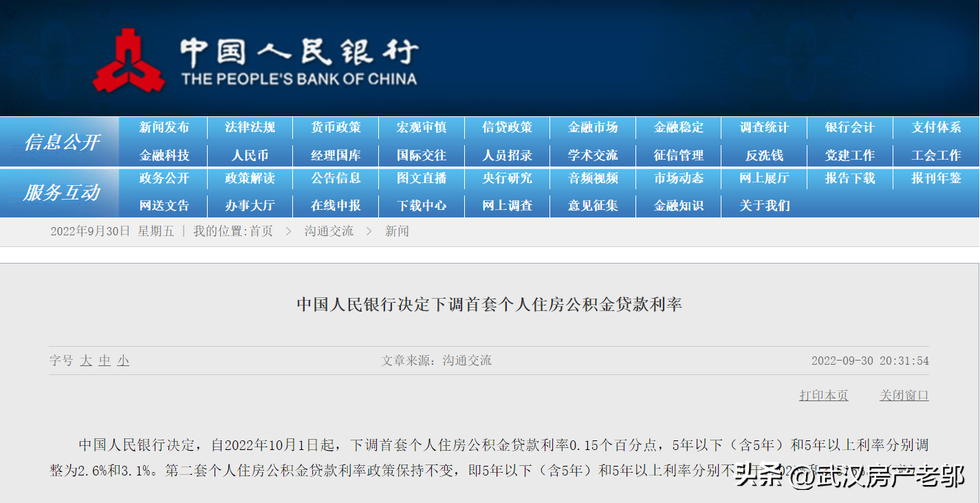Viewport: 980px width, 503px height.
Task: Follow the 沟通交流 breadcrumb link
Action: (329, 231)
